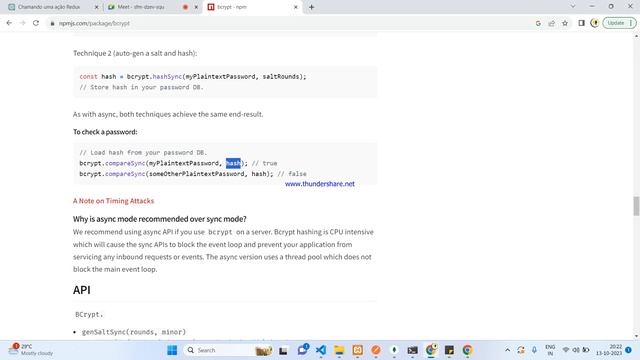The image size is (640, 360).
Task: Close the Meet tab
Action: 196,7
